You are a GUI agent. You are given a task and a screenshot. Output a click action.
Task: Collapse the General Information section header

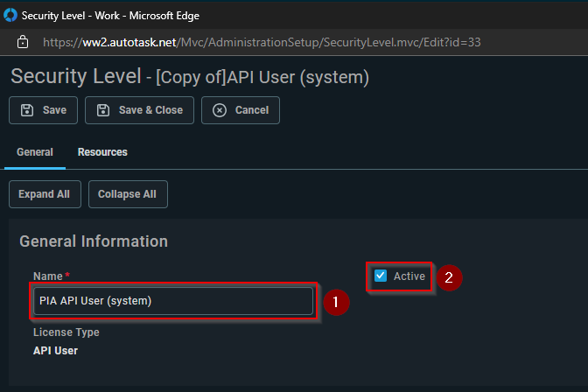[94, 241]
